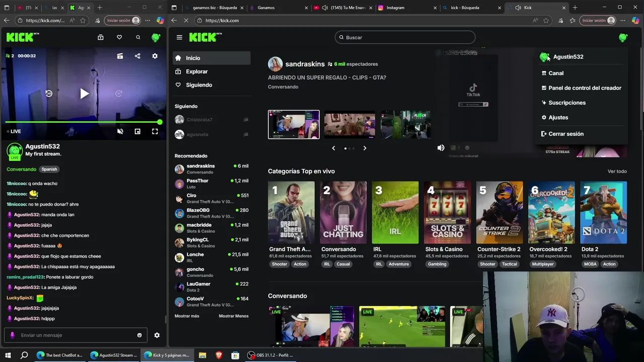This screenshot has width=644, height=362.
Task: Open Panel de control del creador
Action: 581,88
